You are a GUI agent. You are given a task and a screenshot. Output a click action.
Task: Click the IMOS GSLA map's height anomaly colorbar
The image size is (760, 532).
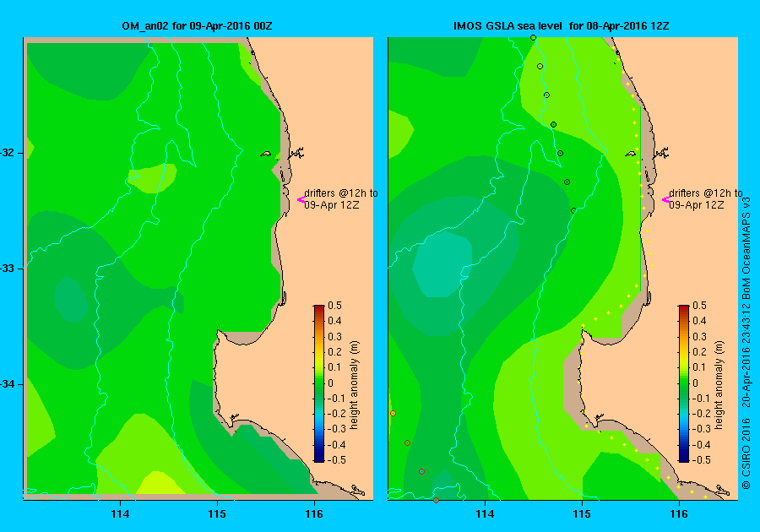click(x=683, y=383)
